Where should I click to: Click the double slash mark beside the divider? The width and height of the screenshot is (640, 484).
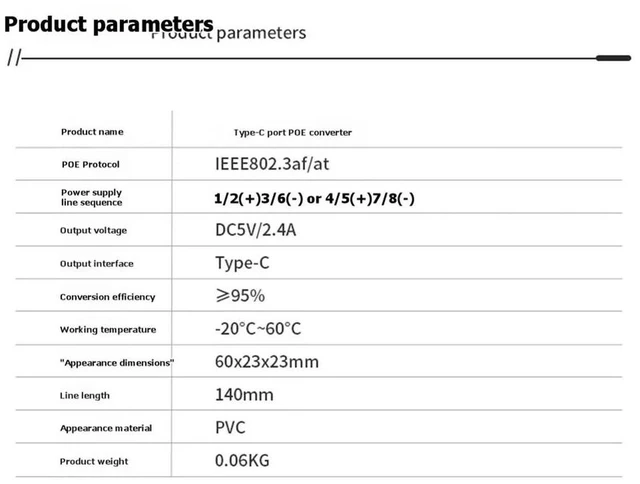pyautogui.click(x=14, y=58)
